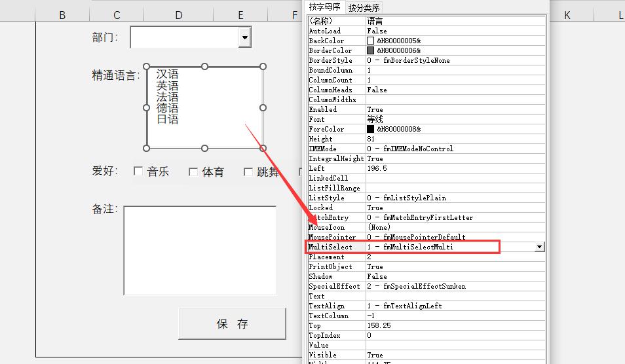Viewport: 625px width, 364px height.
Task: Click the Visible property value True
Action: click(375, 355)
